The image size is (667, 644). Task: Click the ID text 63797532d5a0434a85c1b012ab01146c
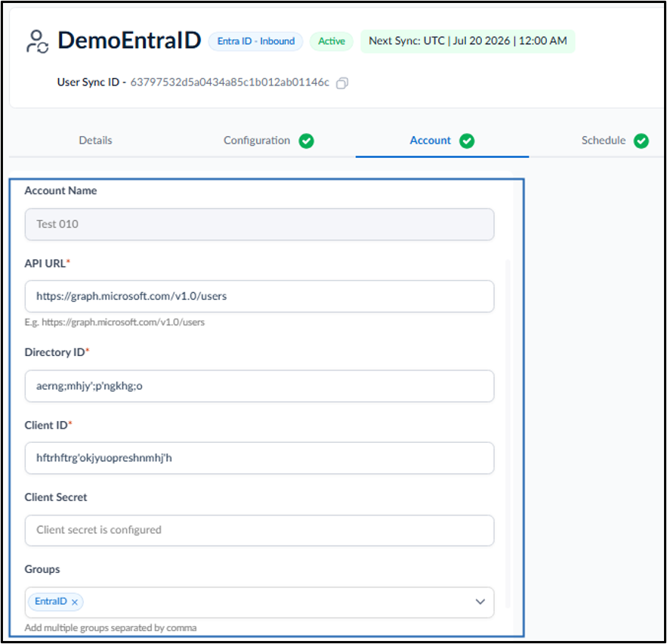pyautogui.click(x=230, y=82)
